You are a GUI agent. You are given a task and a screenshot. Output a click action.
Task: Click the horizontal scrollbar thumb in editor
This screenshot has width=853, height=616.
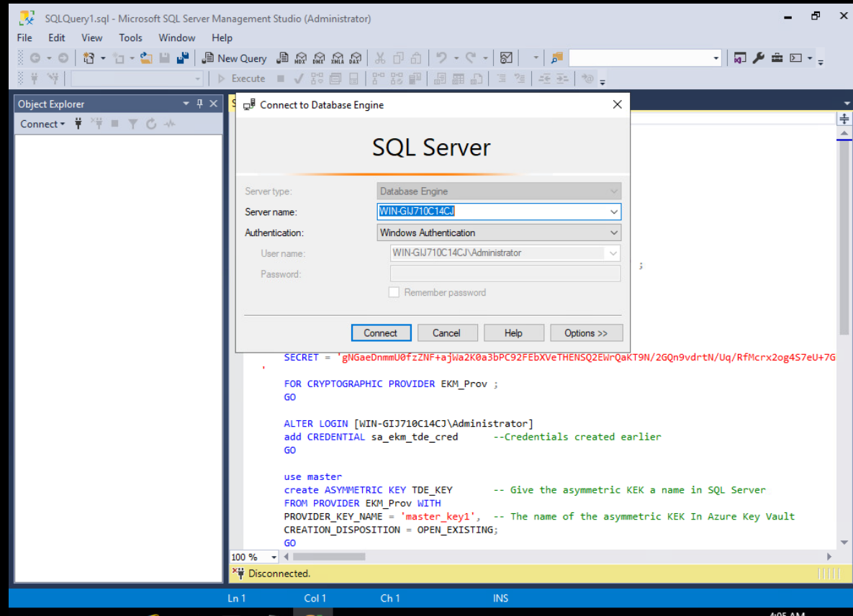(328, 557)
